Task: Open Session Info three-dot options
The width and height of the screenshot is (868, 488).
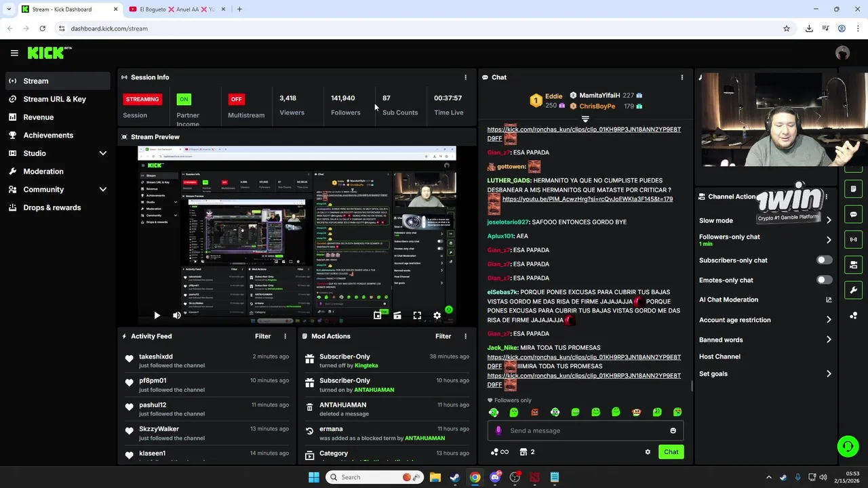Action: point(465,77)
